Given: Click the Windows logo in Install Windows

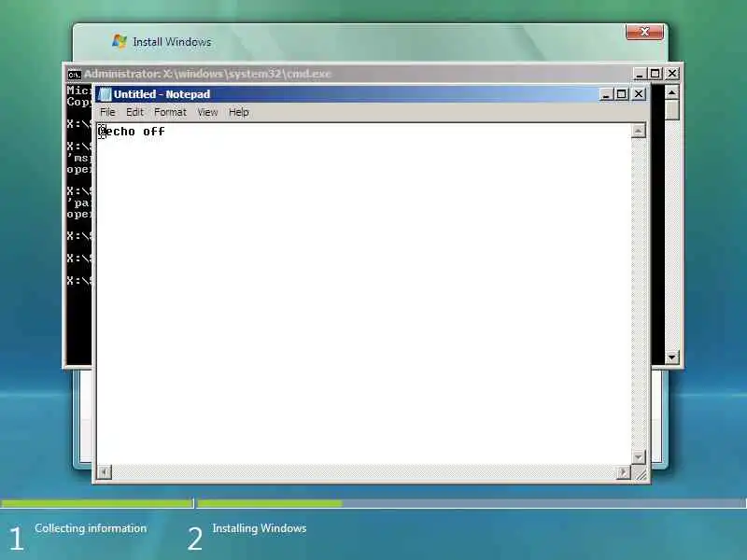Looking at the screenshot, I should click(x=120, y=41).
